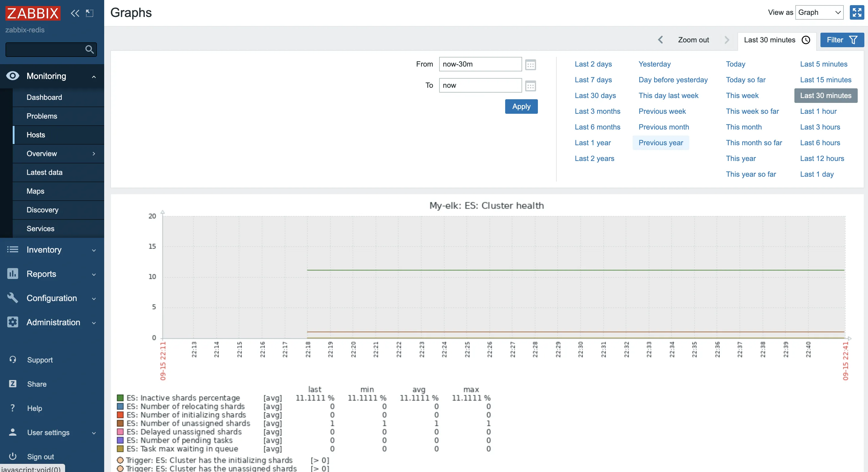This screenshot has width=868, height=472.
Task: Click the sidebar search magnifier icon
Action: (89, 50)
